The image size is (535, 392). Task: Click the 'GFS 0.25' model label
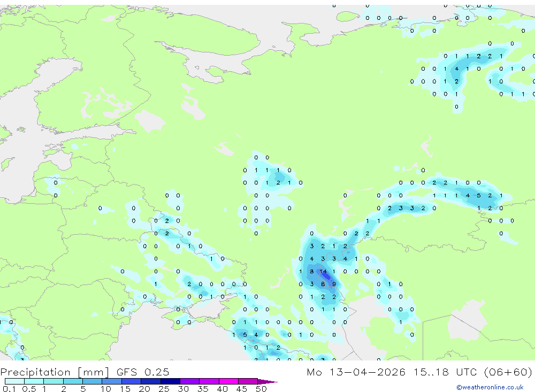click(143, 372)
